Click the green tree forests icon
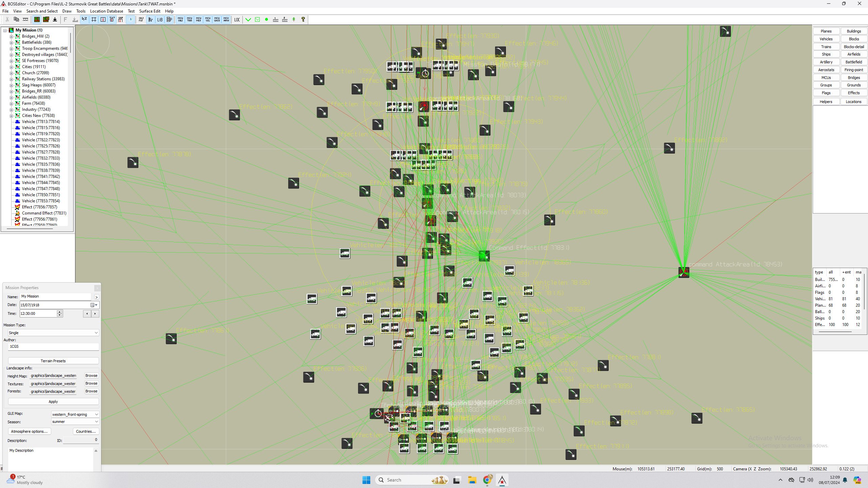This screenshot has width=868, height=488. coord(294,20)
